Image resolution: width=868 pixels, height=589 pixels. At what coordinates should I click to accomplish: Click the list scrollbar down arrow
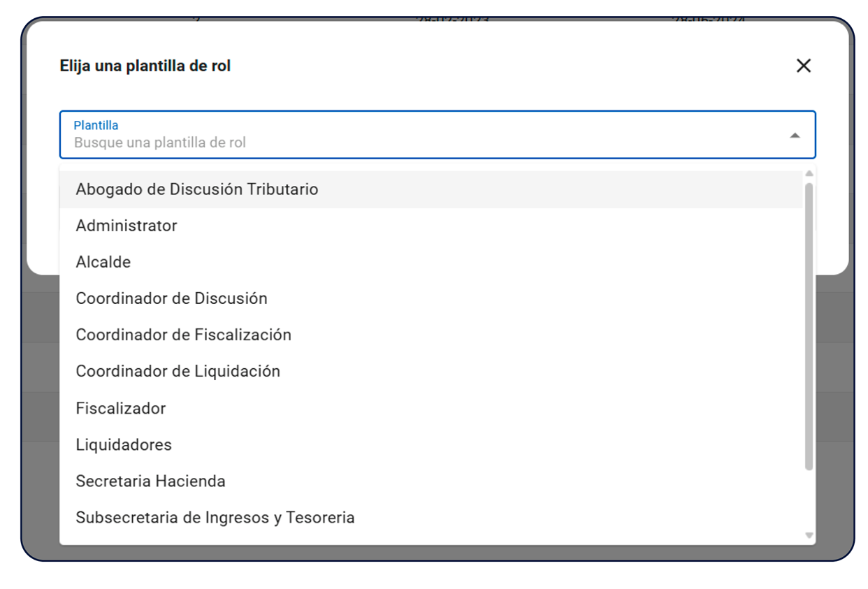point(809,535)
